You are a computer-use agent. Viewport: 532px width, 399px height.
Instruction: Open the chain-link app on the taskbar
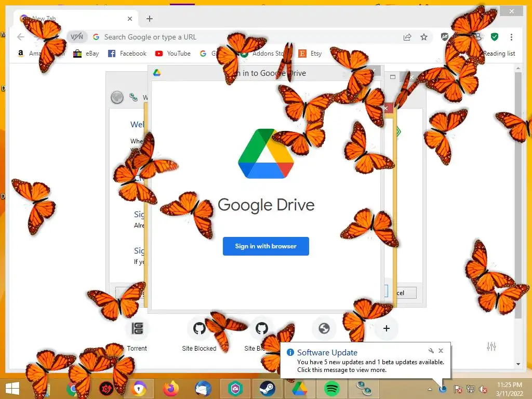[x=363, y=389]
